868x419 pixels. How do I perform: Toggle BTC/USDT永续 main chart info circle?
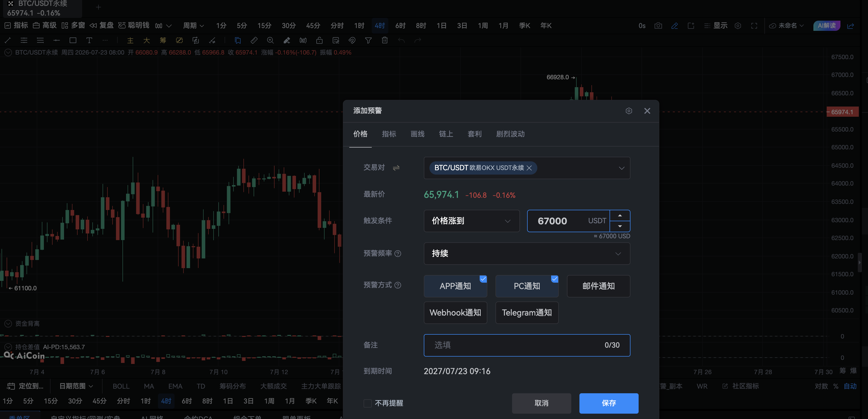point(8,53)
